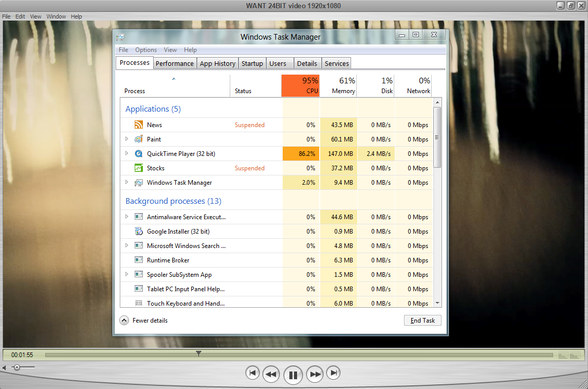Sort by Network column header
Image resolution: width=588 pixels, height=389 pixels.
tap(413, 85)
